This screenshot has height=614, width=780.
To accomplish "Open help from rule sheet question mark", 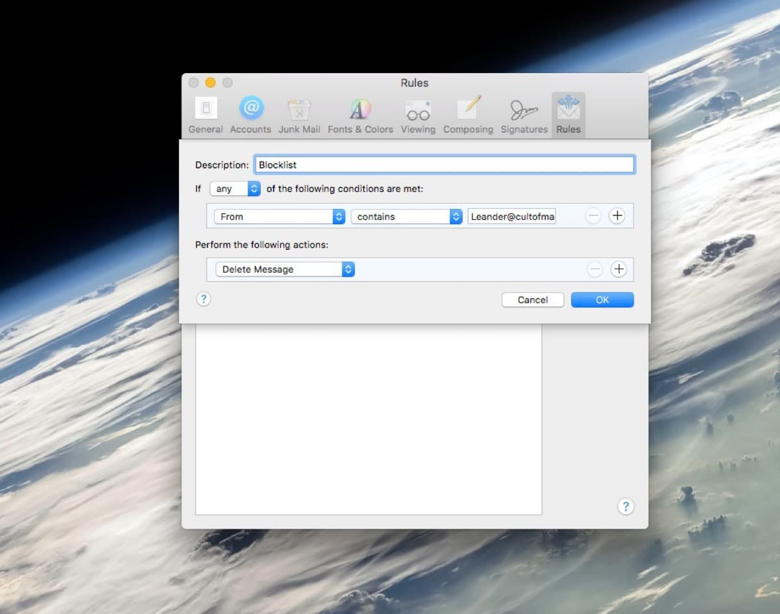I will coord(204,299).
